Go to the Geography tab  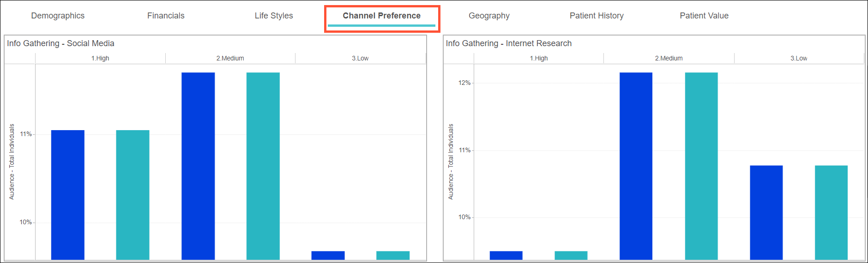pos(489,16)
